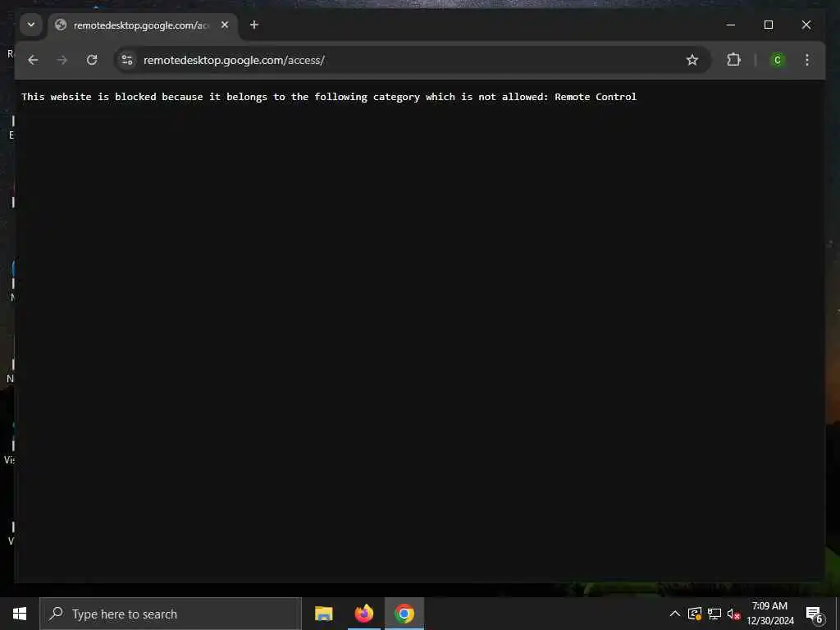Open the Chrome profile avatar C
The image size is (840, 630).
tap(778, 60)
